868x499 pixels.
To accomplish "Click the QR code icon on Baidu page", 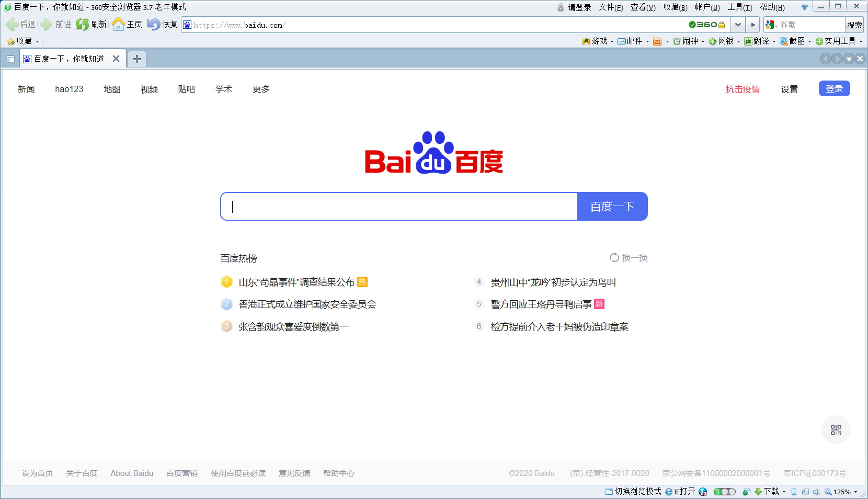I will (836, 430).
